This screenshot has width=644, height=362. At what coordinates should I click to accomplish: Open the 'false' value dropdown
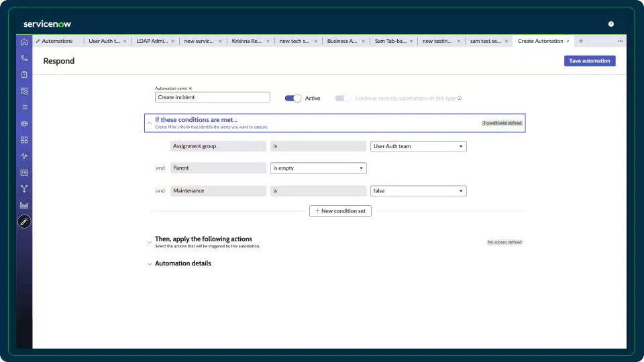click(418, 191)
